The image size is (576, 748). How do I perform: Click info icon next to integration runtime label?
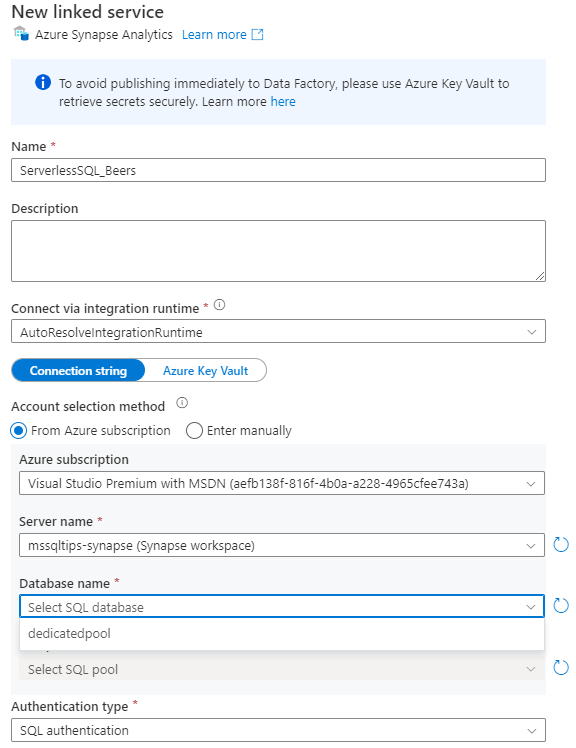[220, 305]
